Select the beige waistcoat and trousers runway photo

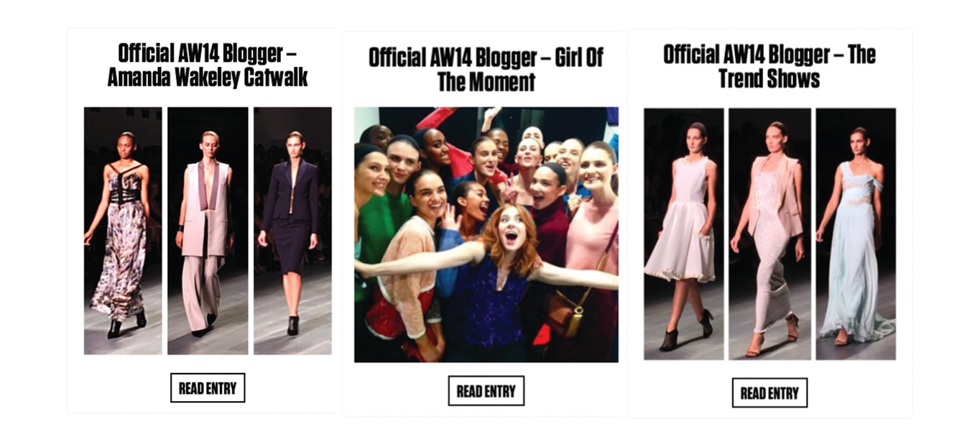(208, 231)
